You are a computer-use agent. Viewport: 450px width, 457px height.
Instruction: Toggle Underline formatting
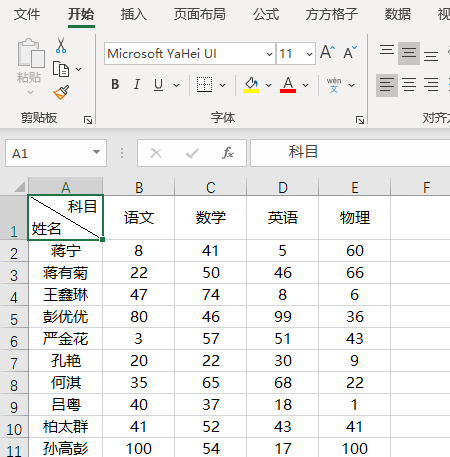point(159,85)
